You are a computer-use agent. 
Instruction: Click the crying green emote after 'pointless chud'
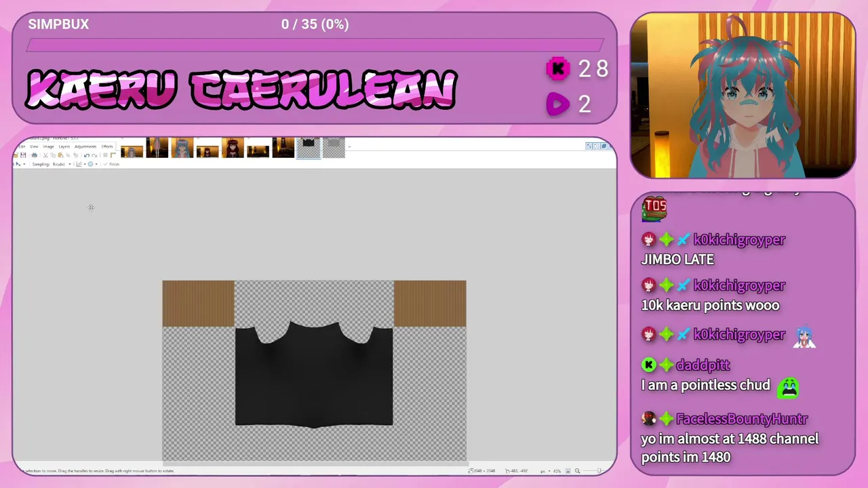788,387
